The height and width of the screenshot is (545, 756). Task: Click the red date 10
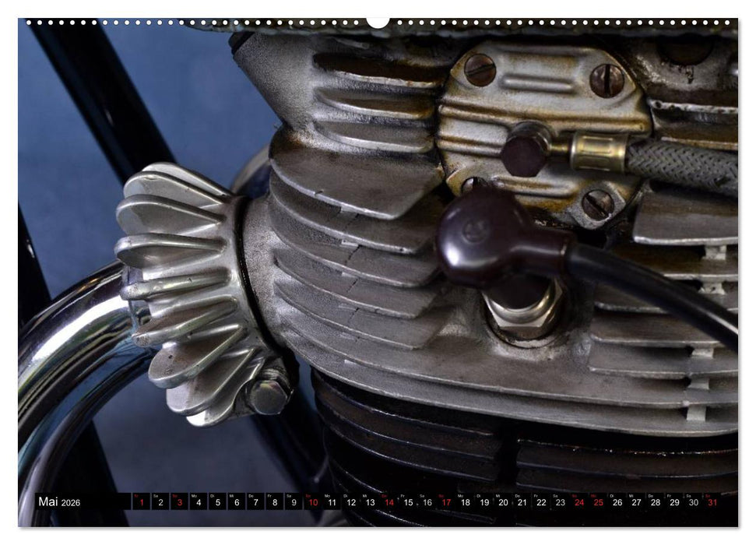[312, 502]
